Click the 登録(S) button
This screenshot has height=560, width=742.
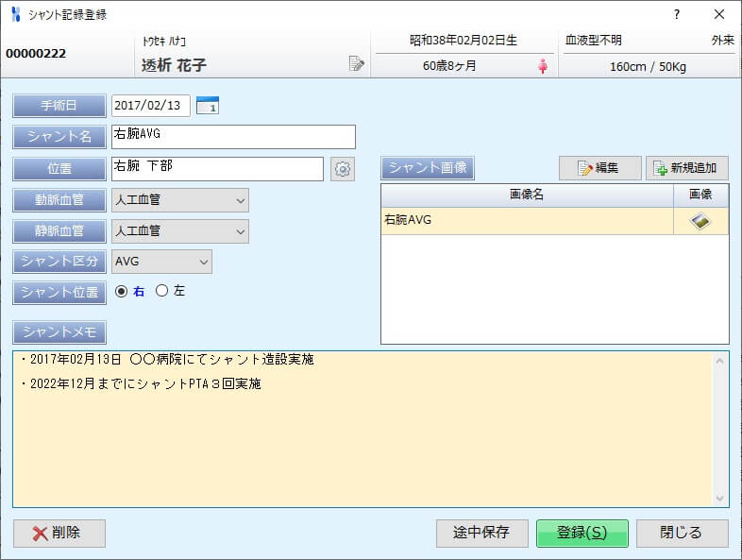point(582,534)
